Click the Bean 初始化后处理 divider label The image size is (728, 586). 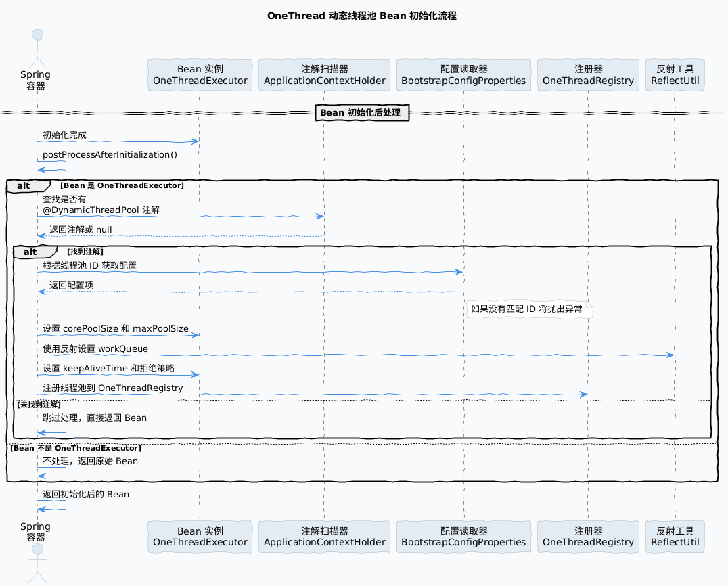tap(362, 113)
